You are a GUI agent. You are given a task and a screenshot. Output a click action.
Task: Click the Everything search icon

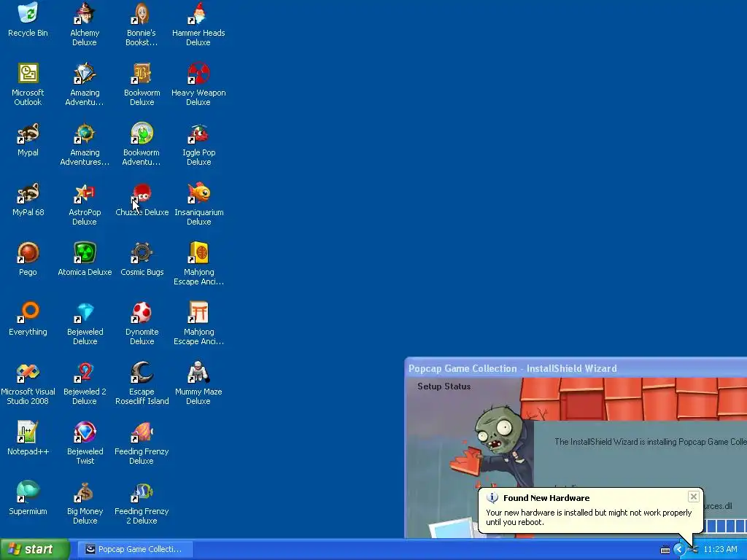click(28, 312)
